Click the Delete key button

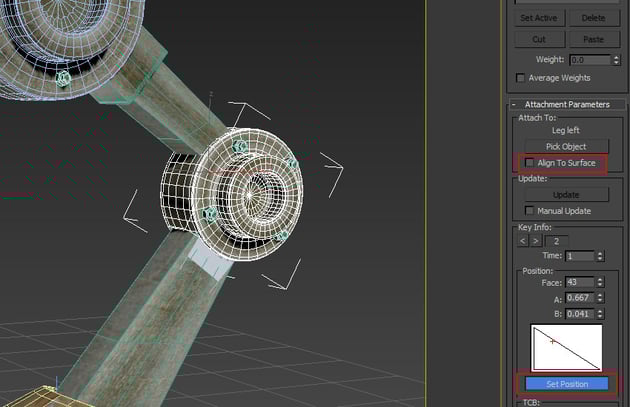(593, 18)
